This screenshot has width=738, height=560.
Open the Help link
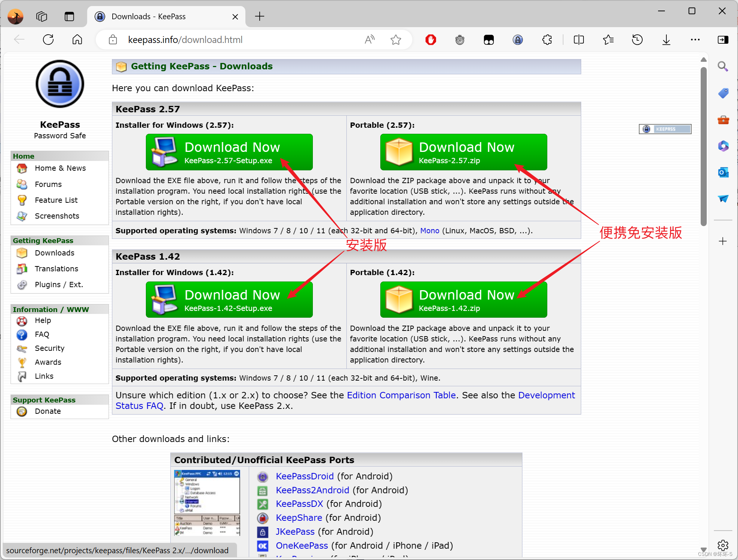tap(43, 320)
